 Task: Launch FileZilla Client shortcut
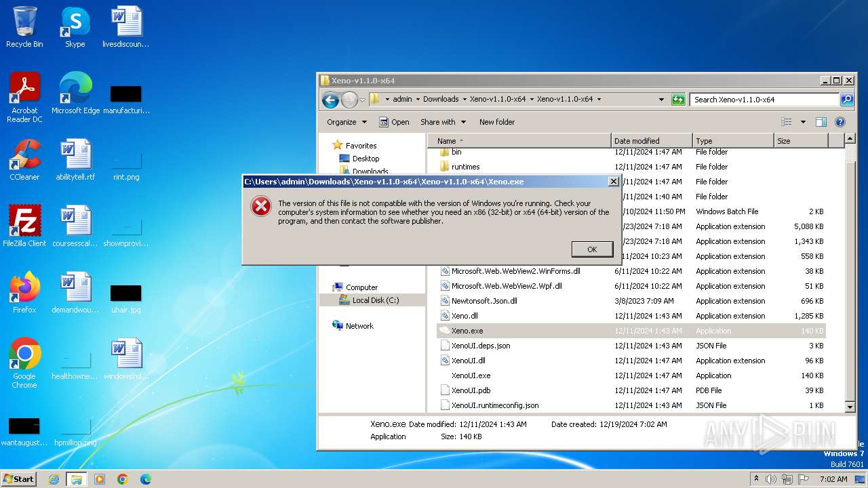click(x=24, y=226)
